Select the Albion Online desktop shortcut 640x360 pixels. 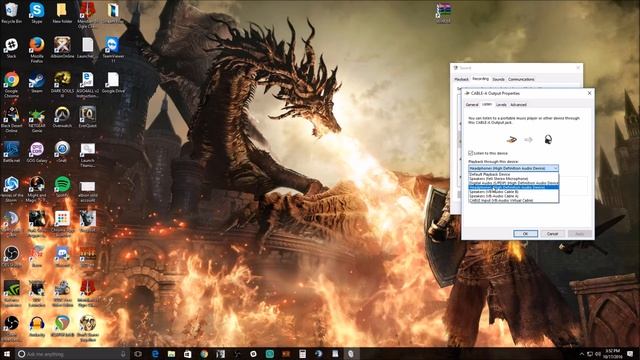[62, 48]
